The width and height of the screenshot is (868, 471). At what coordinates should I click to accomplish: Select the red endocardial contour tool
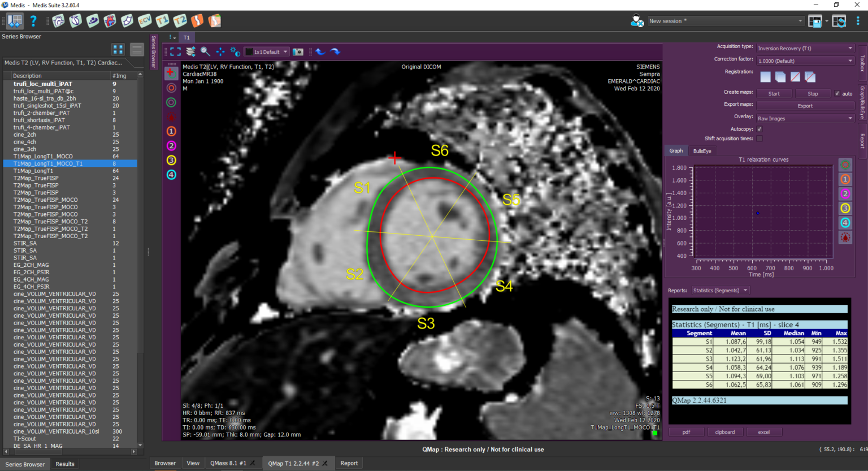click(x=171, y=88)
